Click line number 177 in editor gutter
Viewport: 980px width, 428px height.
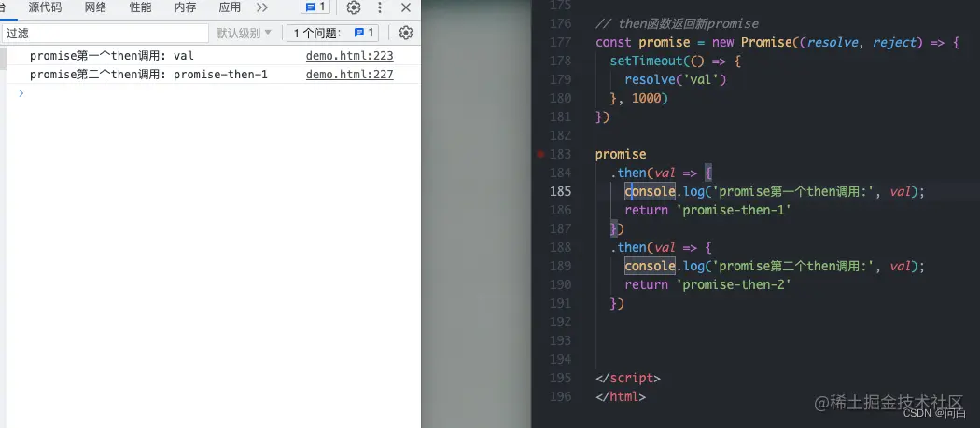pyautogui.click(x=560, y=42)
